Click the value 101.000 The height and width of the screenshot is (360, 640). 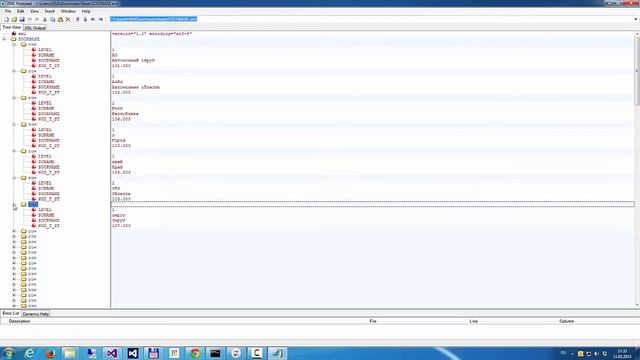pos(121,66)
